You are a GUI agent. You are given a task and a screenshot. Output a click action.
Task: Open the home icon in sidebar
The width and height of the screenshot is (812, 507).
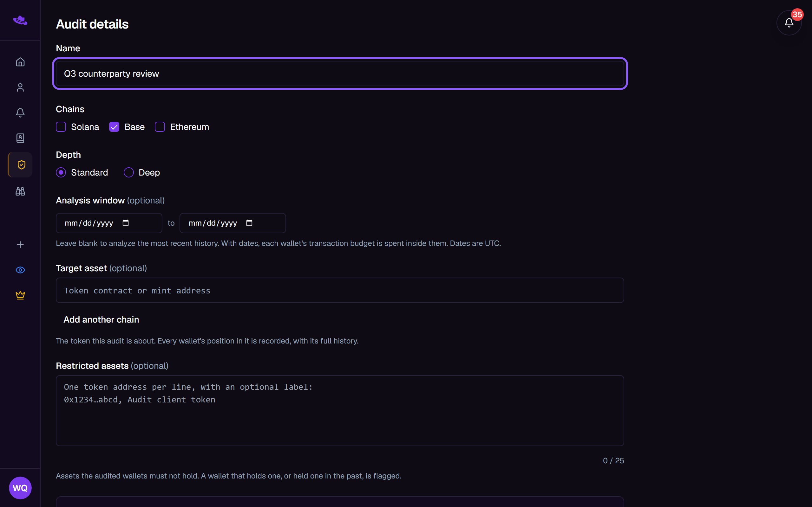(20, 62)
